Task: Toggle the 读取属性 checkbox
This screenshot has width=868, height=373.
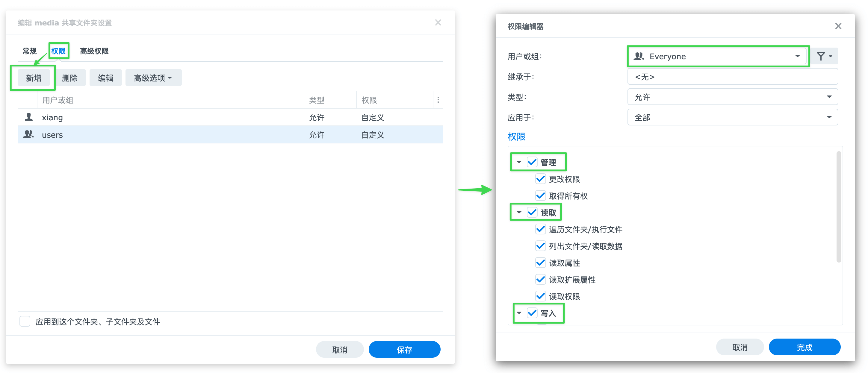Action: [540, 263]
